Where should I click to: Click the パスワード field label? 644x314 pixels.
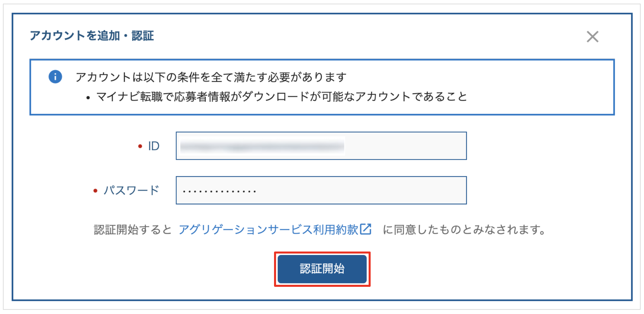click(131, 190)
